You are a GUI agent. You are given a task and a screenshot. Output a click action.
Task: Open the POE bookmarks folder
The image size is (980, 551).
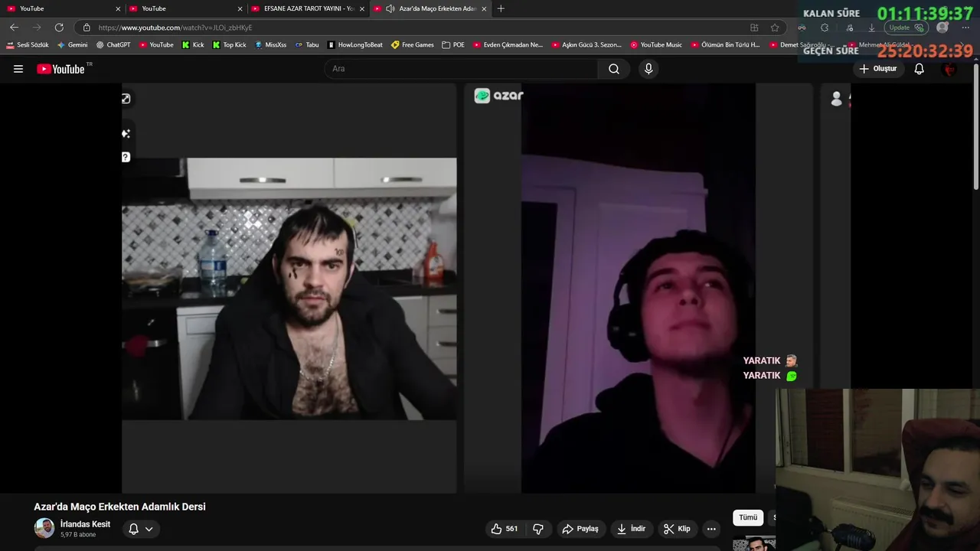coord(453,45)
